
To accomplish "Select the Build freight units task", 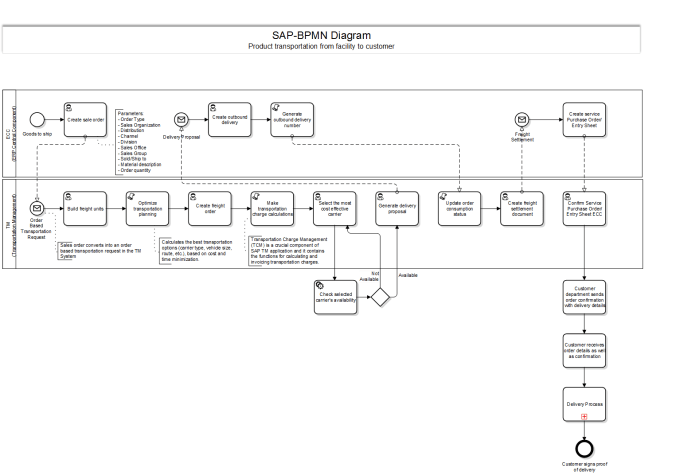I will [85, 209].
